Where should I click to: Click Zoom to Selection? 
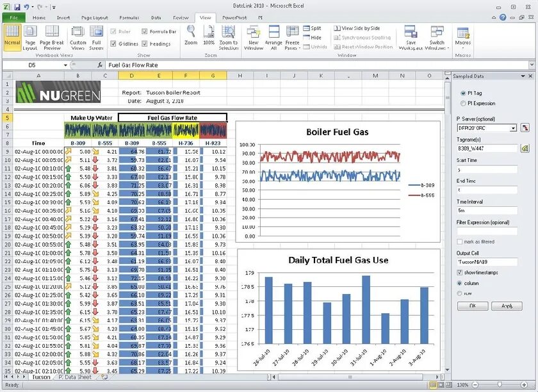click(229, 38)
